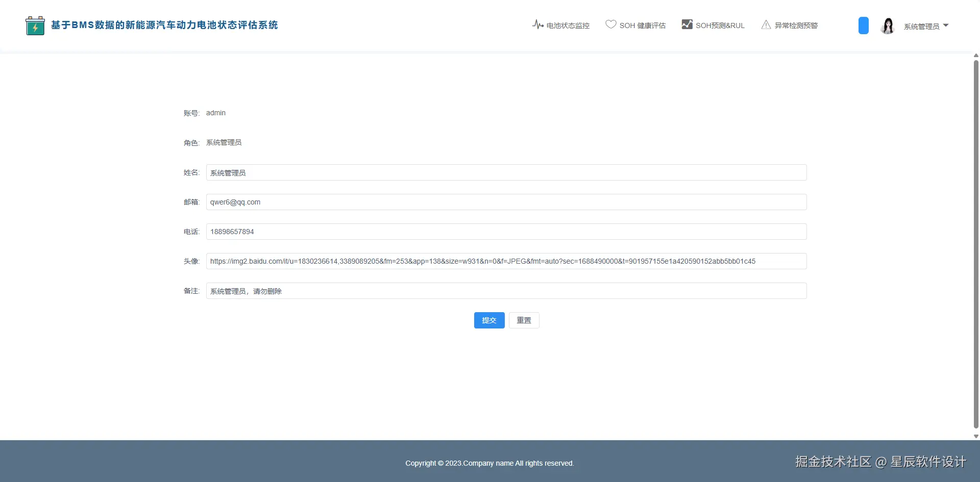Open the 电池状态监控 menu
This screenshot has height=482, width=980.
point(561,25)
